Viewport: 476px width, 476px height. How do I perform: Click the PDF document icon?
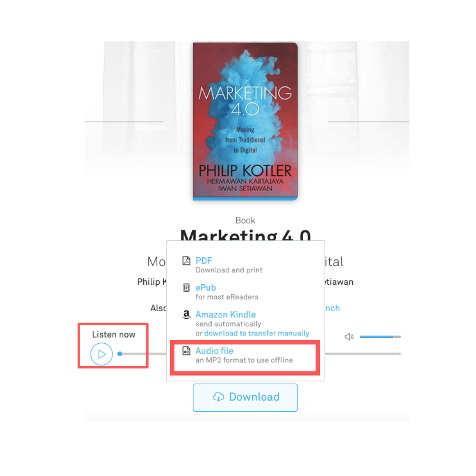pos(186,261)
